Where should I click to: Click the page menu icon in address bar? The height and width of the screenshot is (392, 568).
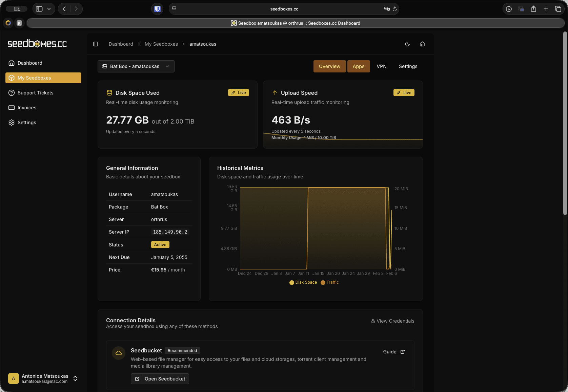click(x=174, y=9)
